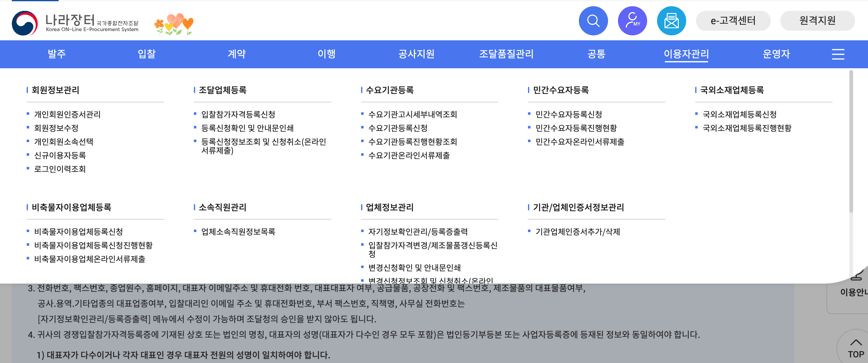Open 자기정보확인관리/등록증출력 link
Viewport: 868px width, 363px height.
(x=418, y=232)
